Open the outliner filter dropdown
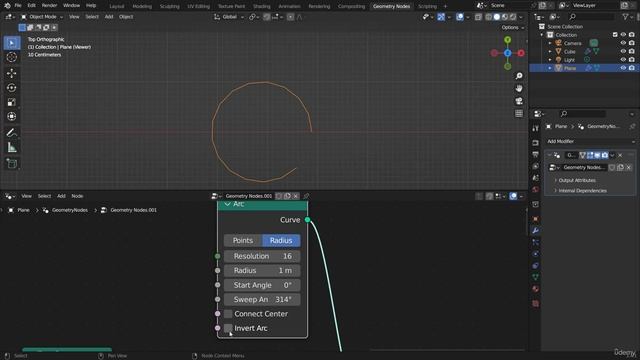Image resolution: width=640 pixels, height=360 pixels. 627,17
